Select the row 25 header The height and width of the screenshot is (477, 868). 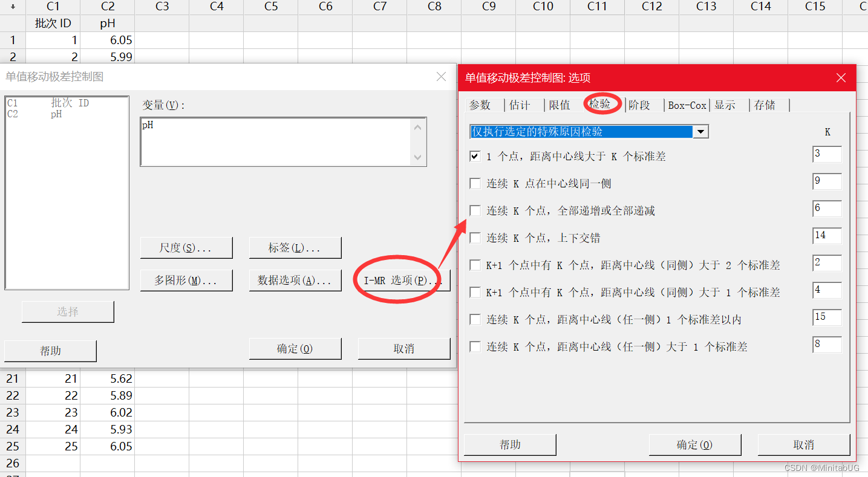(x=13, y=447)
